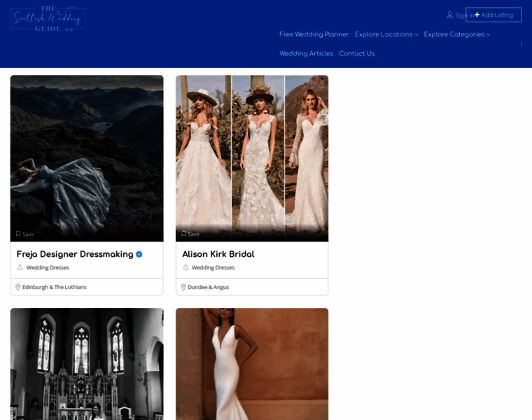Image resolution: width=532 pixels, height=420 pixels.
Task: Filter by Dundee & Angus location
Action: pyautogui.click(x=209, y=287)
